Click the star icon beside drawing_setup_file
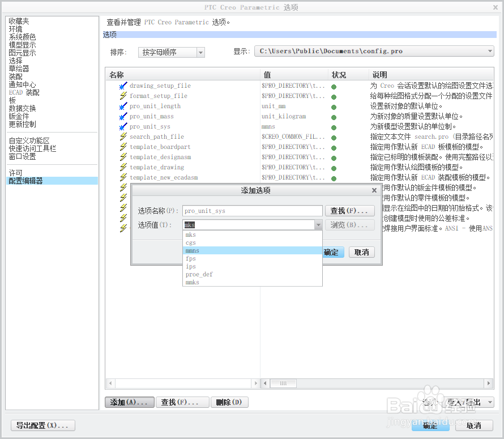This screenshot has height=439, width=504. 123,86
